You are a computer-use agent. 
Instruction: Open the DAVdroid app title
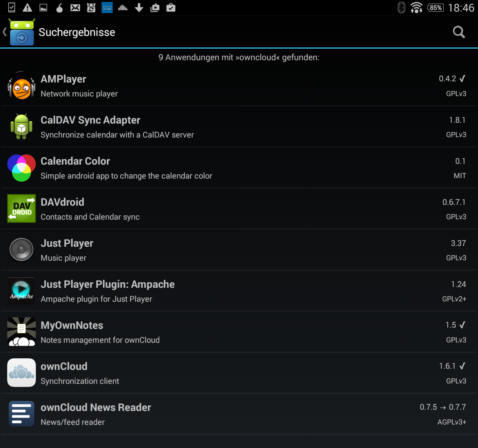(x=63, y=202)
